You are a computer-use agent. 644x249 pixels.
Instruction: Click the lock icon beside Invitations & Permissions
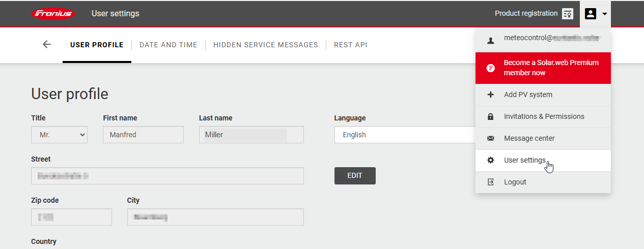point(491,116)
